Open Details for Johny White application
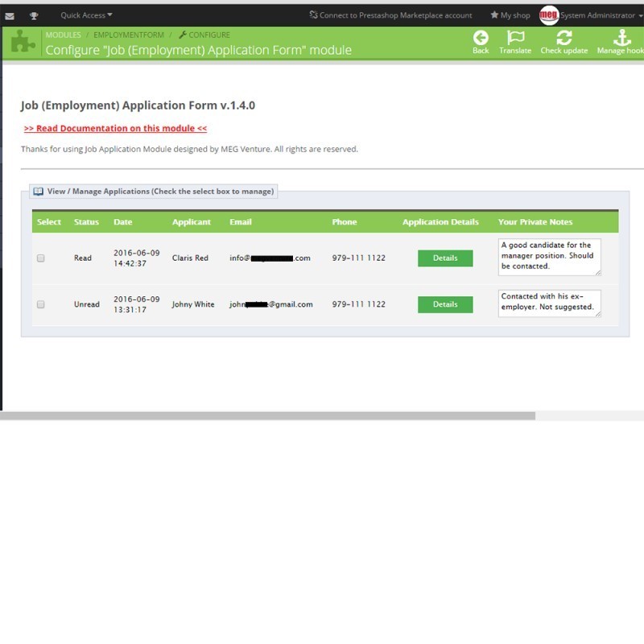The height and width of the screenshot is (644, 644). pos(445,304)
